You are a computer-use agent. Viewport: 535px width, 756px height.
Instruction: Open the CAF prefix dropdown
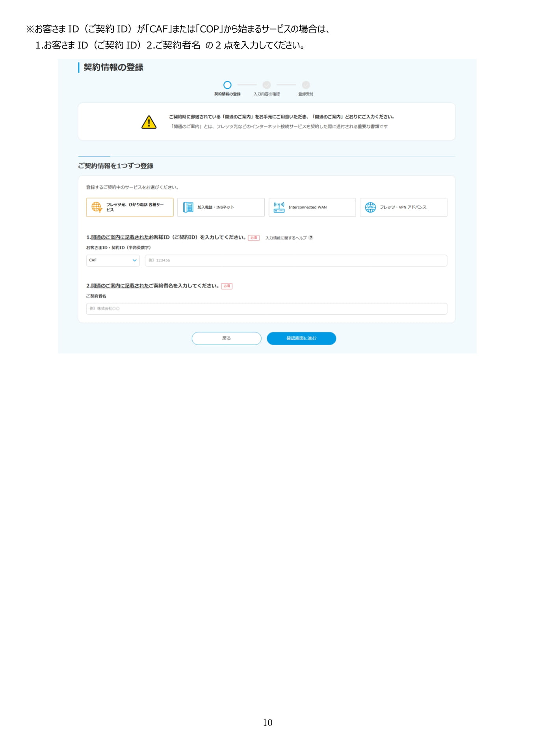tap(113, 260)
